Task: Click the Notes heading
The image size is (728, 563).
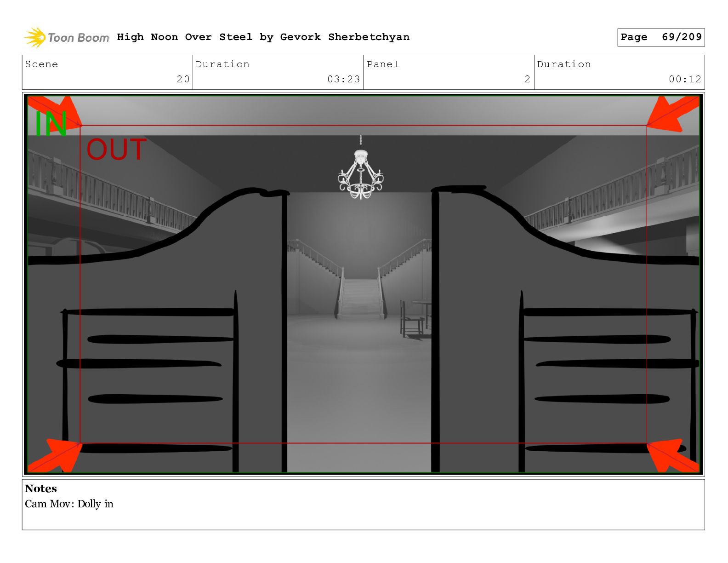Action: point(41,488)
